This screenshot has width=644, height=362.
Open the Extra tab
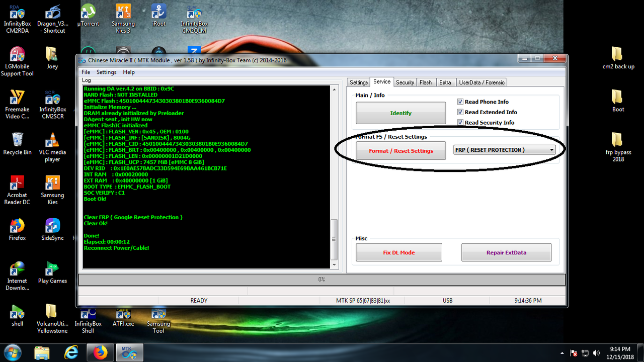point(445,82)
